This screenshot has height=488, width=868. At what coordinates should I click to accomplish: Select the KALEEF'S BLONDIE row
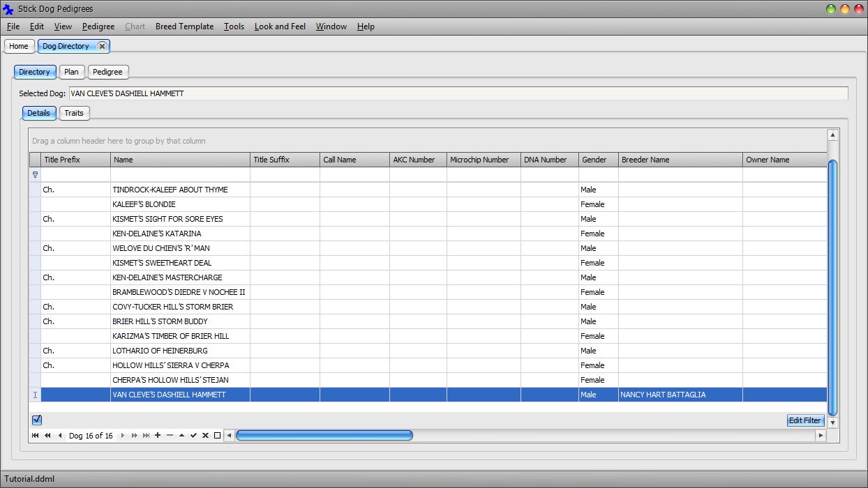180,204
